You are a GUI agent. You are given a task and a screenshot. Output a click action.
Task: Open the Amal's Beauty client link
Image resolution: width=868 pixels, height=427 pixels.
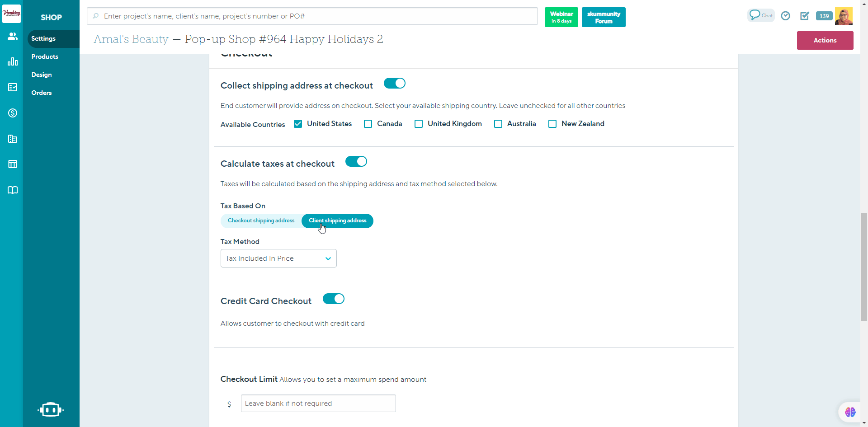coord(131,39)
